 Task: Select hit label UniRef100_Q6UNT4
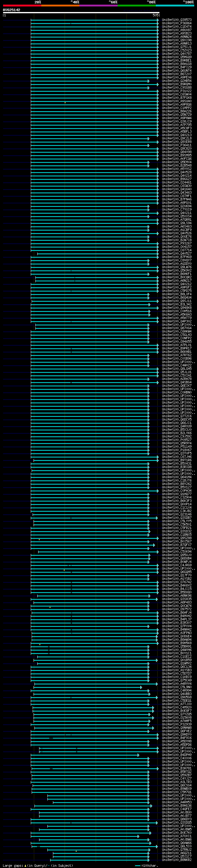coord(176,71)
